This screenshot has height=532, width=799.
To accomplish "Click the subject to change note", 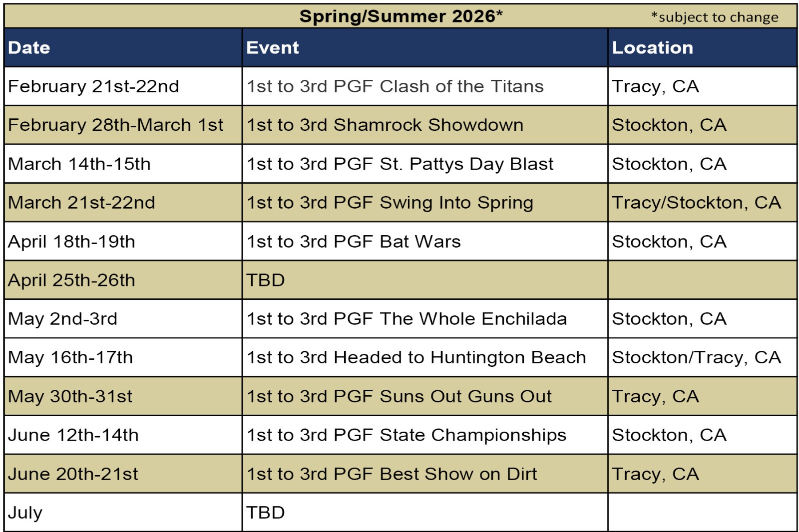I will tap(714, 17).
